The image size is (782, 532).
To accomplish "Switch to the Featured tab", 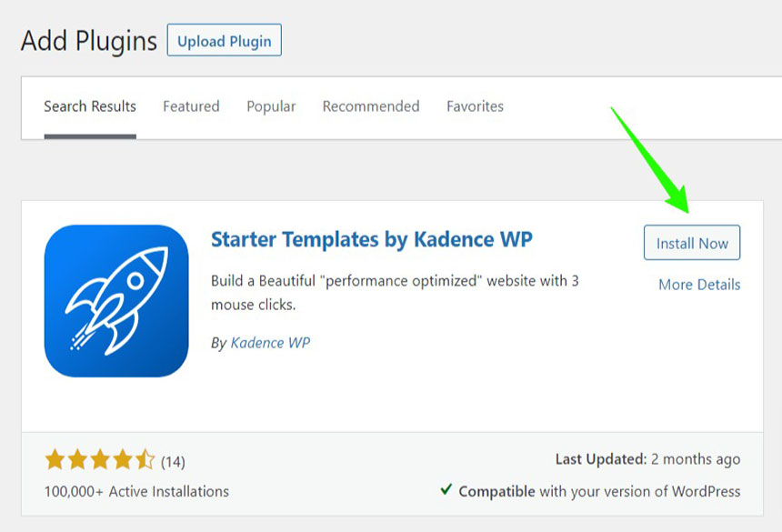I will (191, 106).
